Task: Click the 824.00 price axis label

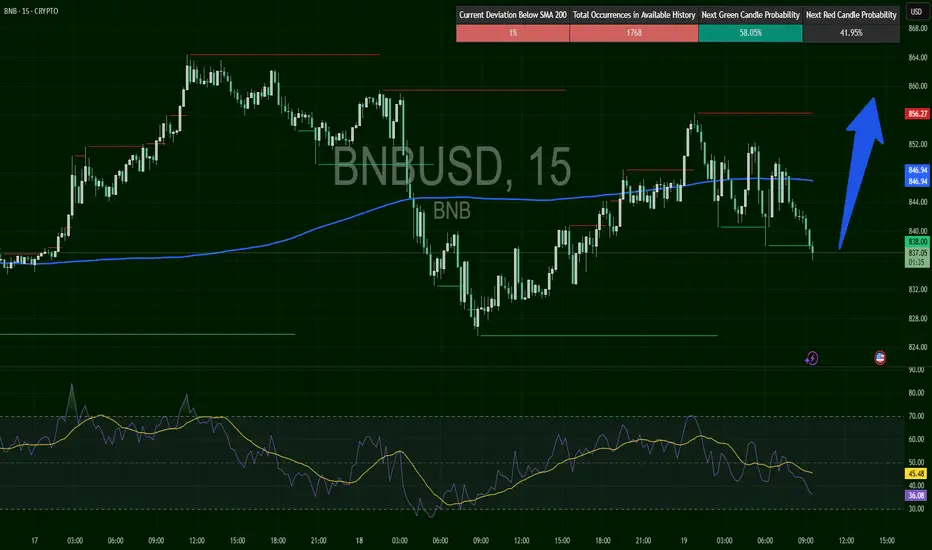Action: click(917, 347)
